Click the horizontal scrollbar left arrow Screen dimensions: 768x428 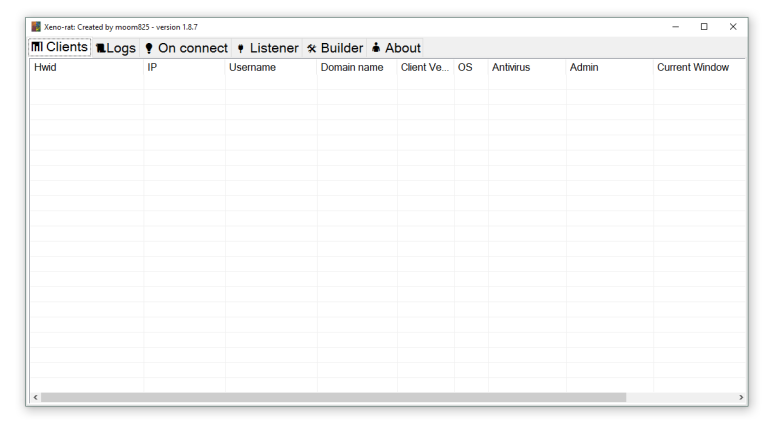[35, 397]
